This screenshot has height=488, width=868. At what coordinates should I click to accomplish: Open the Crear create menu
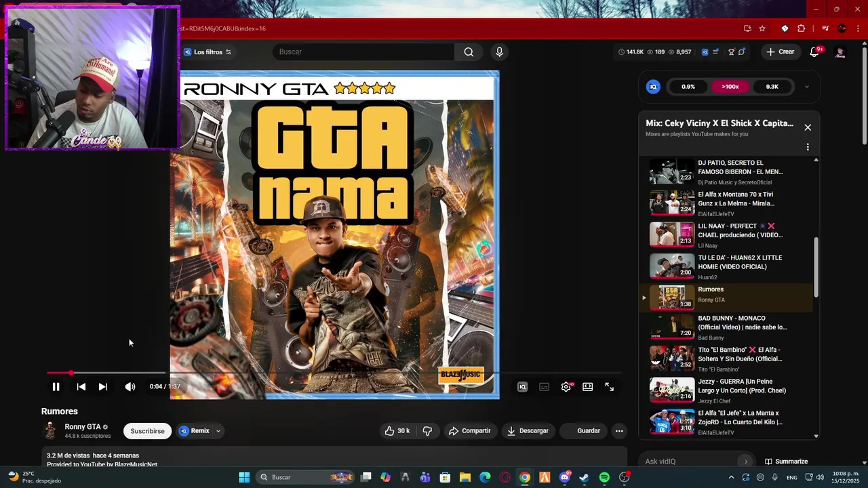tap(780, 52)
